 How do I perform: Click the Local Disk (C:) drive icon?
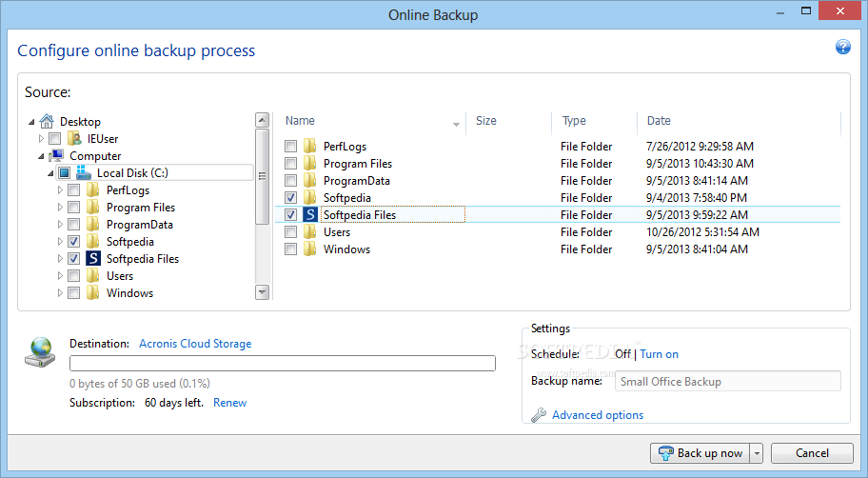pyautogui.click(x=84, y=172)
